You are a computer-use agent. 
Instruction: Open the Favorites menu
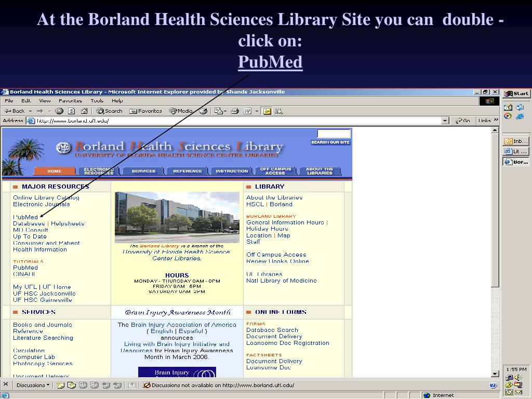pos(70,101)
